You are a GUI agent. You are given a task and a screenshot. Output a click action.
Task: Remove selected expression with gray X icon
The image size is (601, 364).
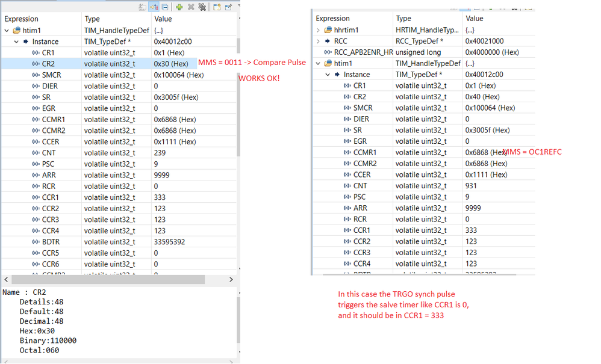191,7
